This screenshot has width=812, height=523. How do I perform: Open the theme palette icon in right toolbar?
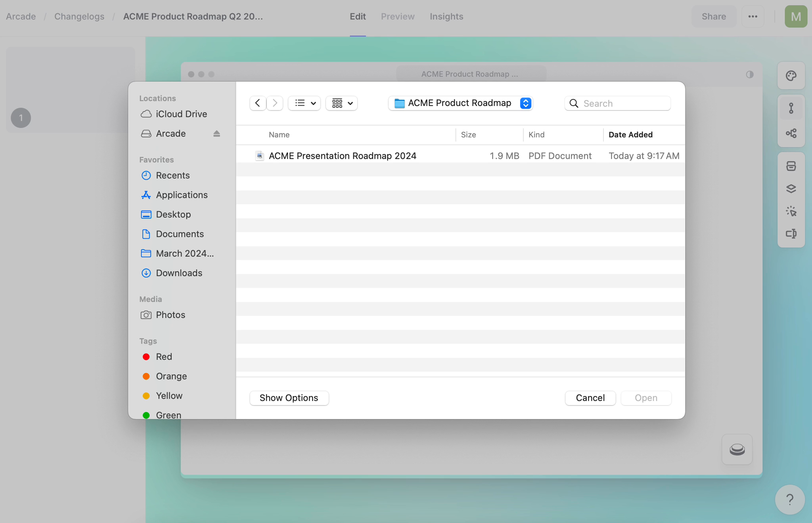(791, 76)
